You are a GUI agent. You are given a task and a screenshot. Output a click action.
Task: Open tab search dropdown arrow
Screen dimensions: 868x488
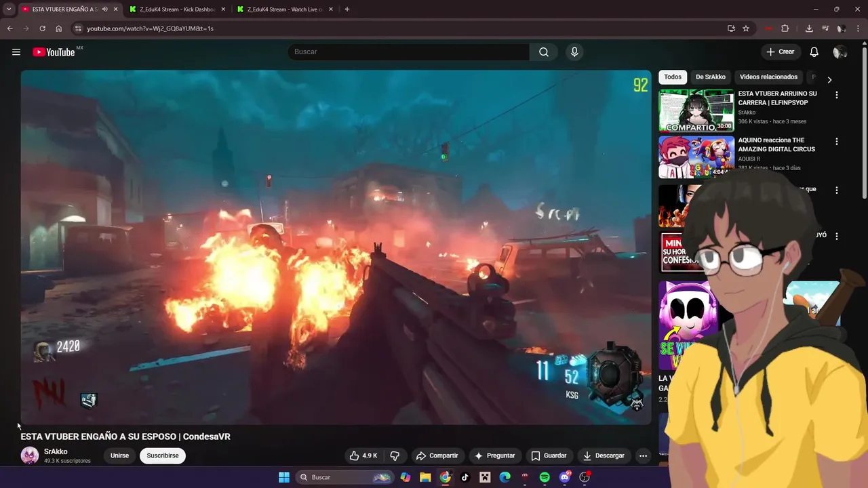pyautogui.click(x=9, y=9)
